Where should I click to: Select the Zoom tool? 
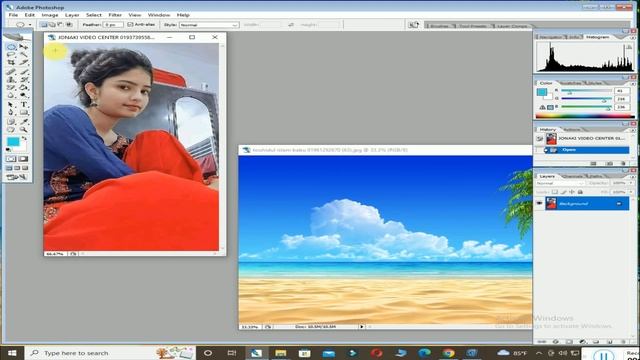click(23, 129)
